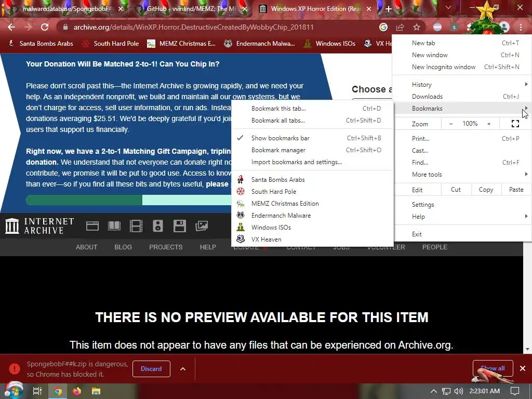This screenshot has height=399, width=532.
Task: Decrease zoom with the minus button
Action: [x=450, y=124]
